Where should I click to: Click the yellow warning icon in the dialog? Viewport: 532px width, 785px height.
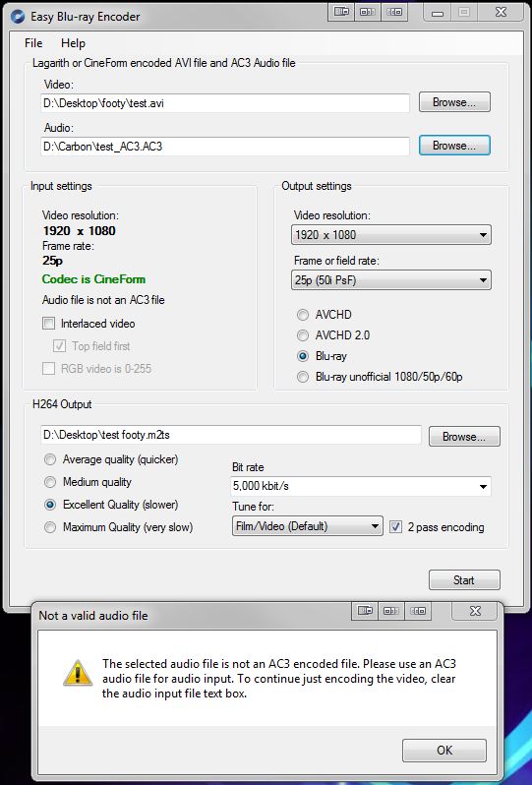click(78, 672)
